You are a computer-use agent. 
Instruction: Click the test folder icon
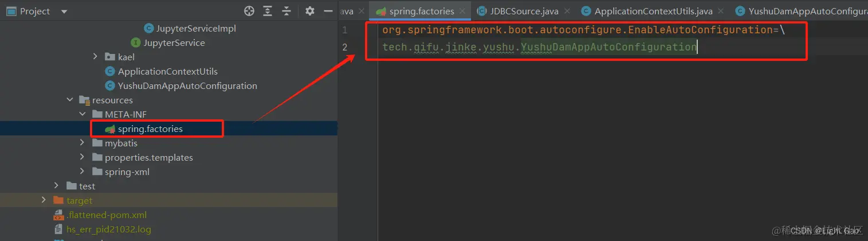coord(71,186)
